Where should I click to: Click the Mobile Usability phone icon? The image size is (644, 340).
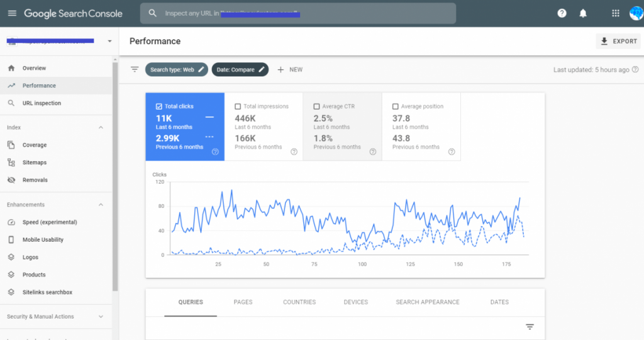tap(11, 239)
